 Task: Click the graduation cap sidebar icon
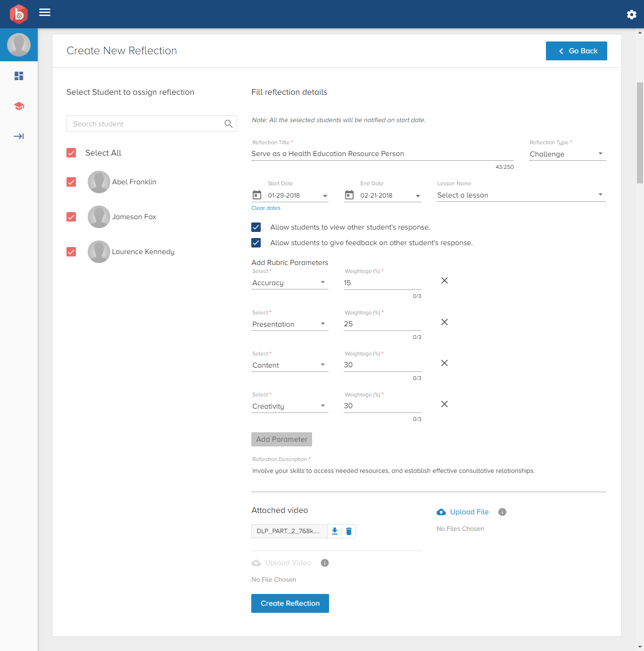click(19, 106)
